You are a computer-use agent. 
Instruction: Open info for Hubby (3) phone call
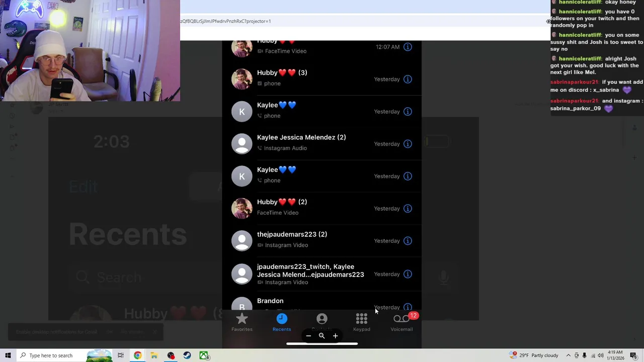pyautogui.click(x=408, y=79)
